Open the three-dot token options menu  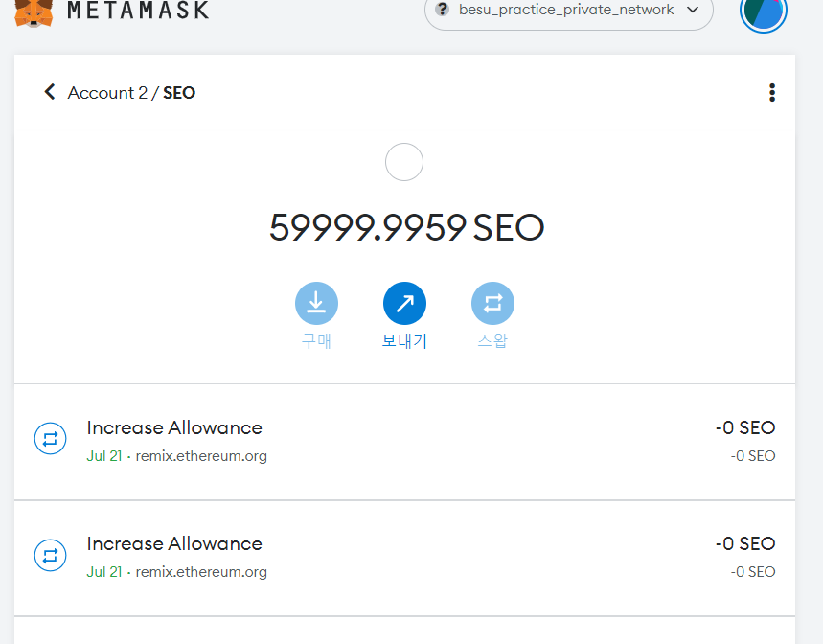click(x=771, y=93)
